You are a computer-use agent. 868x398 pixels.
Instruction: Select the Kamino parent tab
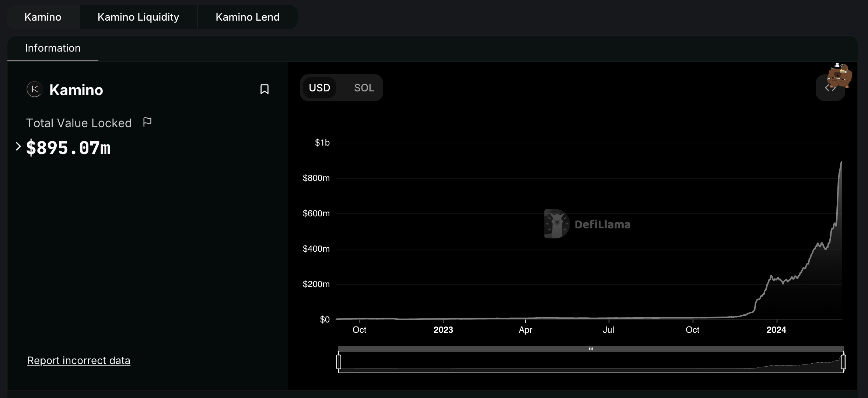pos(43,17)
